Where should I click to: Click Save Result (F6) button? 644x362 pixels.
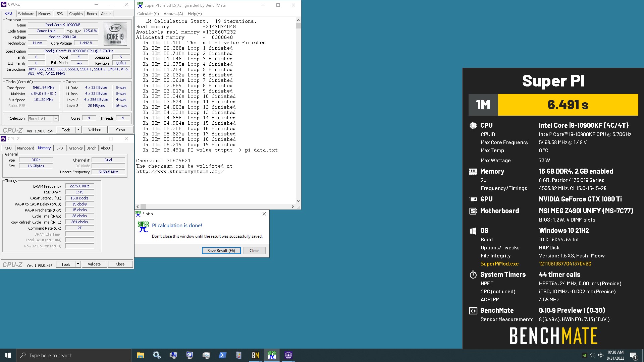[x=221, y=250]
